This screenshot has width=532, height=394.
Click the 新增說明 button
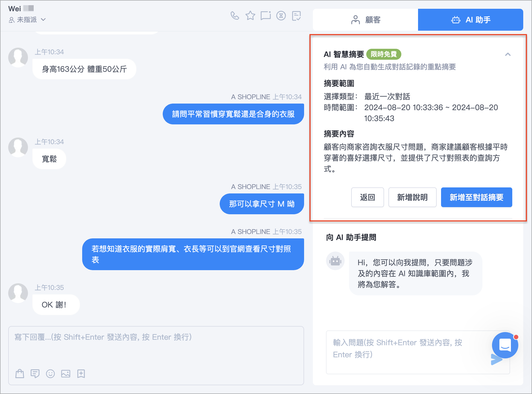(412, 197)
